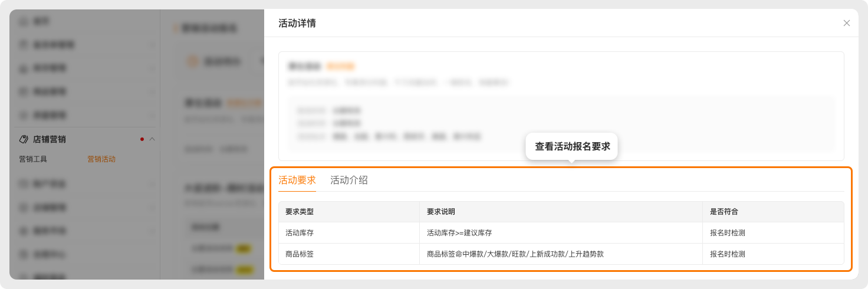Image resolution: width=868 pixels, height=289 pixels.
Task: Click the 是否符合 column header
Action: pyautogui.click(x=724, y=212)
